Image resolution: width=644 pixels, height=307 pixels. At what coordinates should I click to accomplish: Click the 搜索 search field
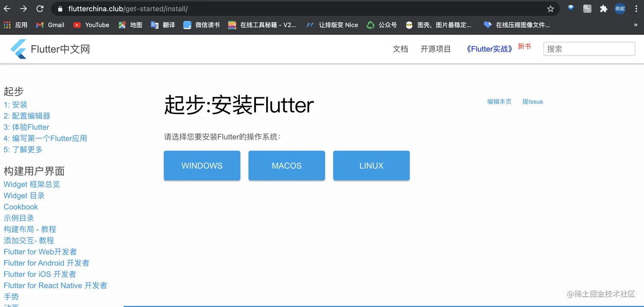pos(589,49)
